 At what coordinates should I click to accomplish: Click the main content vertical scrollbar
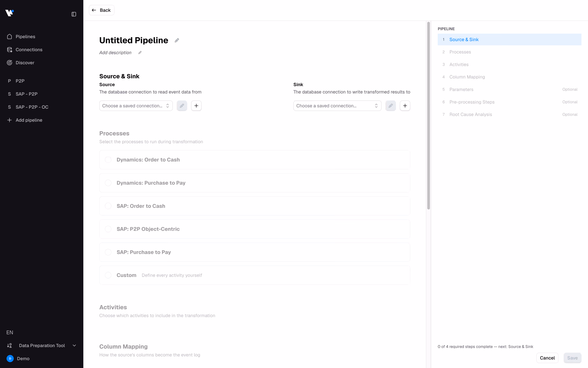(429, 116)
